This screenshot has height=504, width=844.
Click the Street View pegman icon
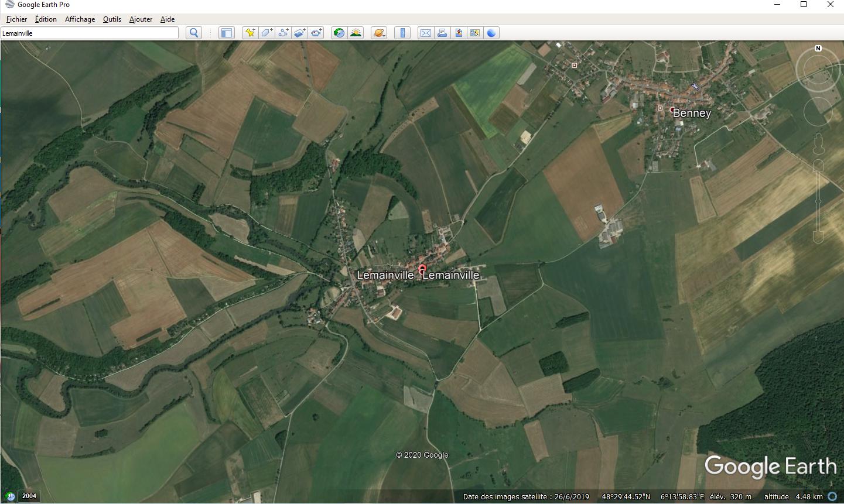(x=818, y=143)
